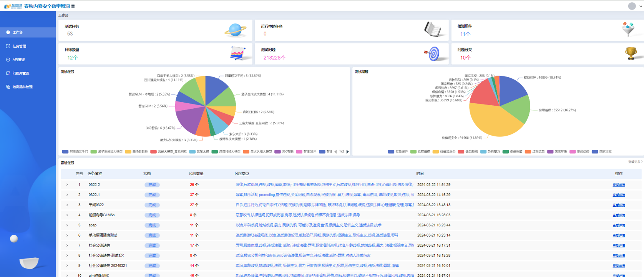
Task: Expand the 社会公德缺失 task row
Action: [x=67, y=245]
